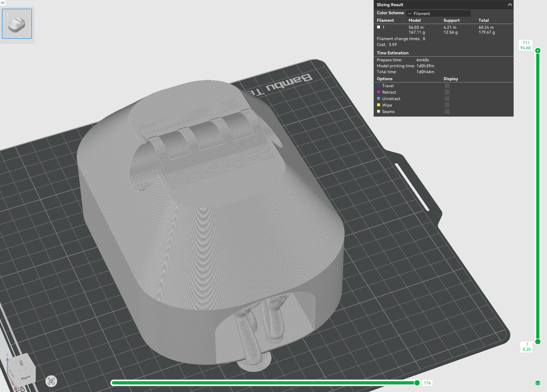Enable the Retract display checkbox

point(447,92)
